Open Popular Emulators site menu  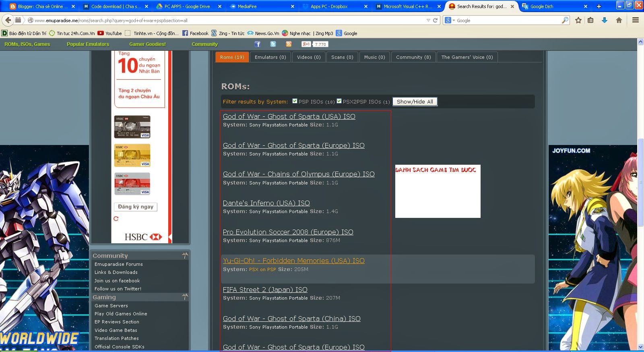pyautogui.click(x=88, y=44)
